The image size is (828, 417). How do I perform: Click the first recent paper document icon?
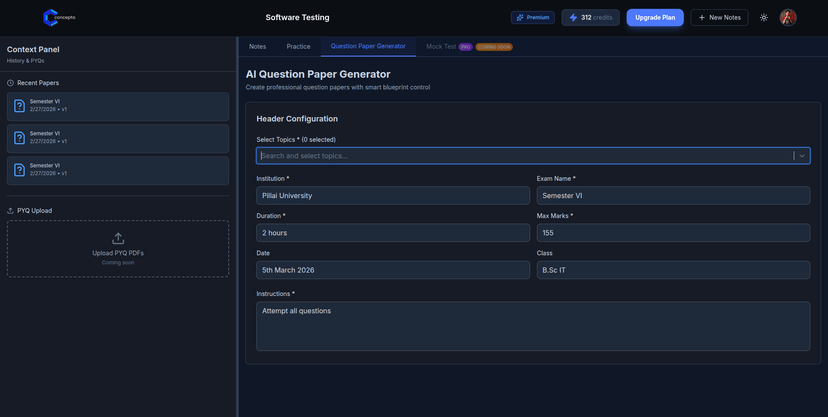19,106
